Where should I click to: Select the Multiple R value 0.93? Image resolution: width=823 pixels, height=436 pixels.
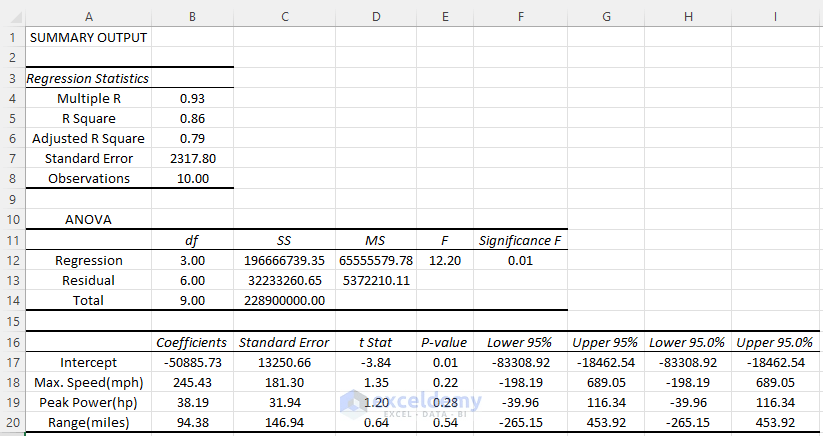(193, 99)
